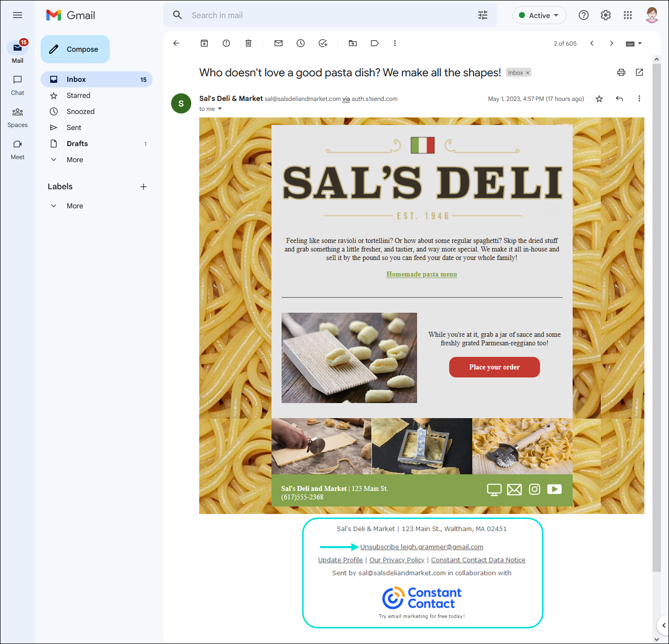Click the Constant Contact logo

[x=422, y=598]
